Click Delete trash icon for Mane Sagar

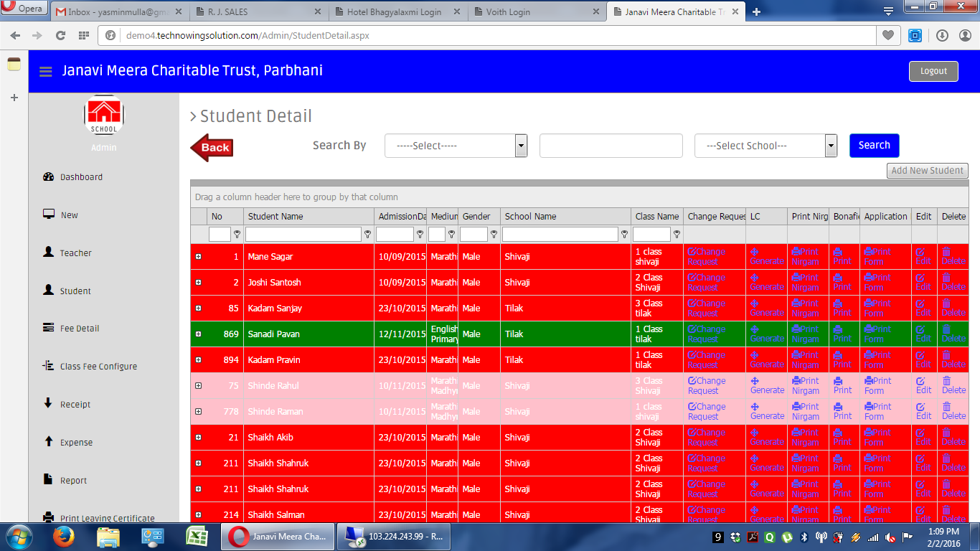[946, 251]
